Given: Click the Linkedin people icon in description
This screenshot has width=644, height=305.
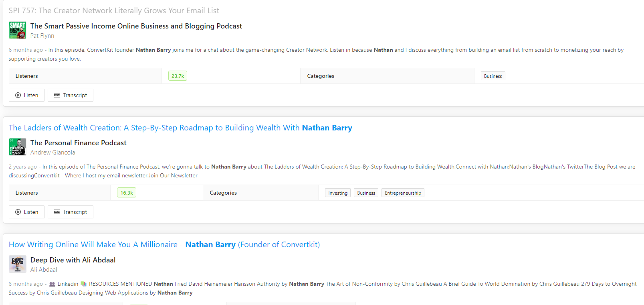Looking at the screenshot, I should pos(52,284).
